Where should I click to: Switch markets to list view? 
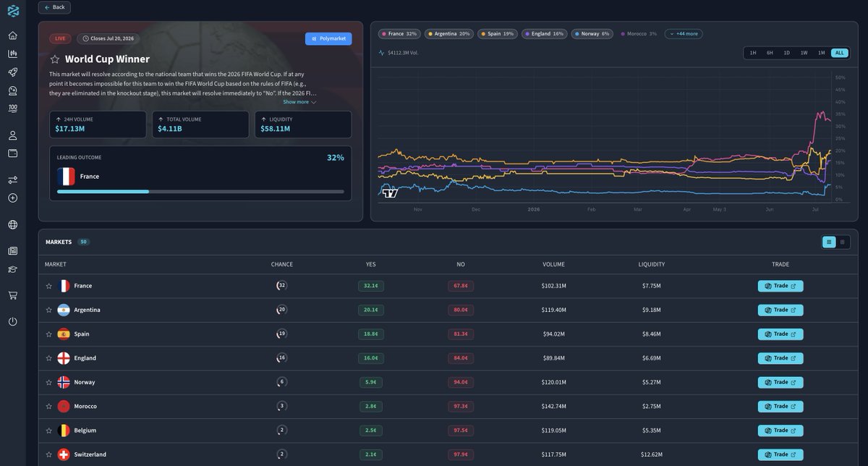pyautogui.click(x=829, y=242)
